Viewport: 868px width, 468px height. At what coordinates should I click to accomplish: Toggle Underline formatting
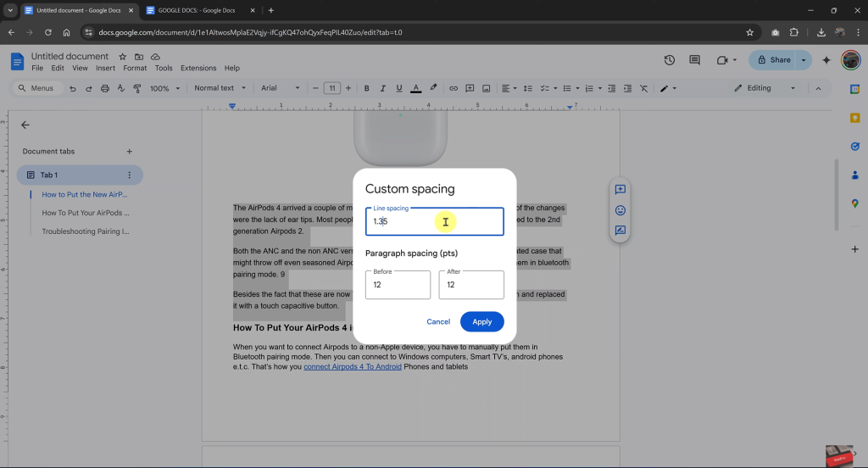399,89
